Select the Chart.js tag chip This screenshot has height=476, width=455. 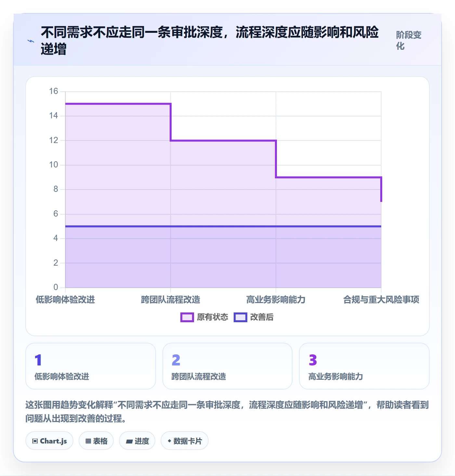[49, 441]
